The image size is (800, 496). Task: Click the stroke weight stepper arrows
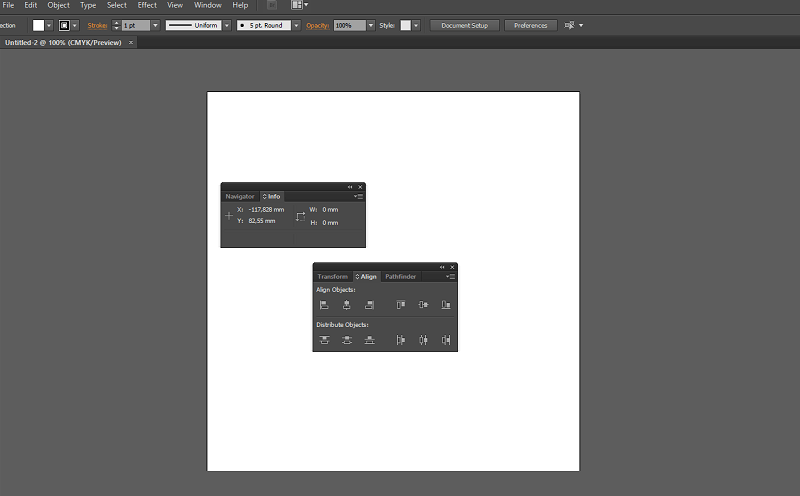(116, 26)
